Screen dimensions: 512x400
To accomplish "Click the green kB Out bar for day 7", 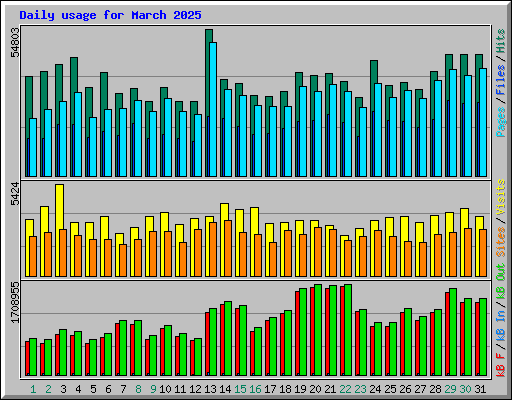I will pyautogui.click(x=123, y=348).
